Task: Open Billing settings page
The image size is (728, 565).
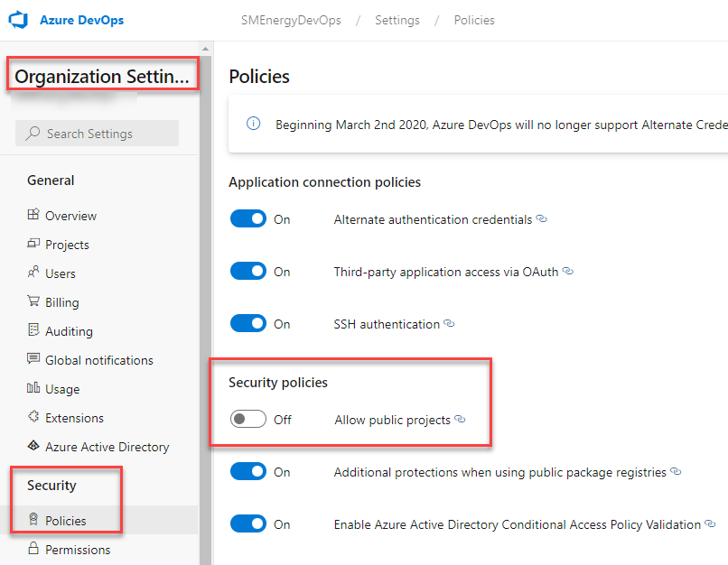Action: [x=61, y=302]
